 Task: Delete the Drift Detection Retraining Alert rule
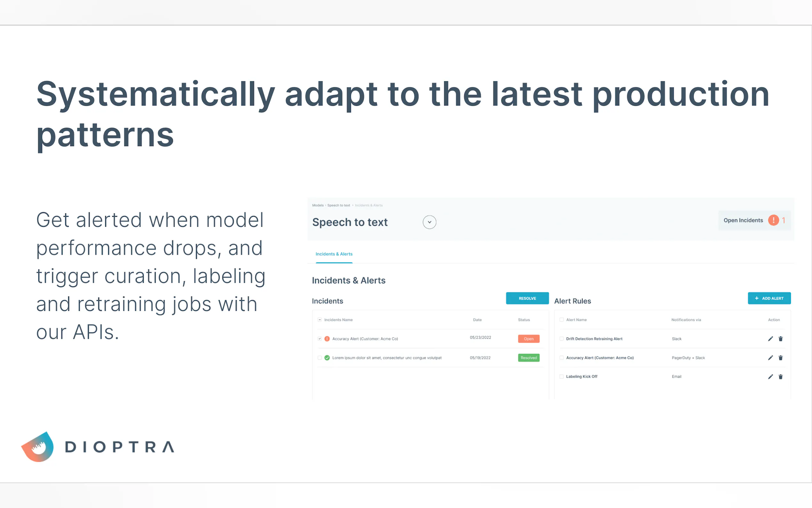[x=780, y=339]
